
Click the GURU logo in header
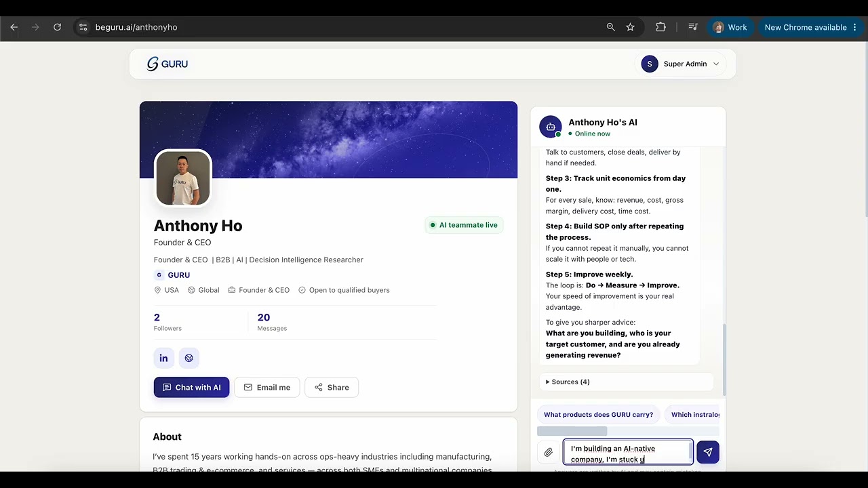click(167, 64)
